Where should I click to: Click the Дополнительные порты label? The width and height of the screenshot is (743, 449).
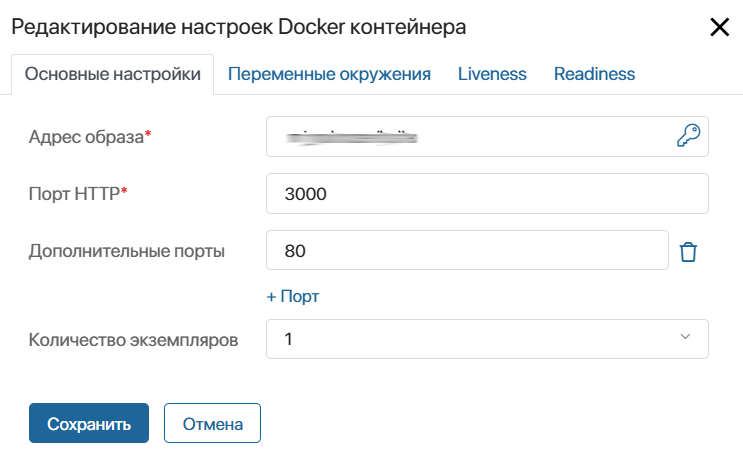tap(127, 251)
